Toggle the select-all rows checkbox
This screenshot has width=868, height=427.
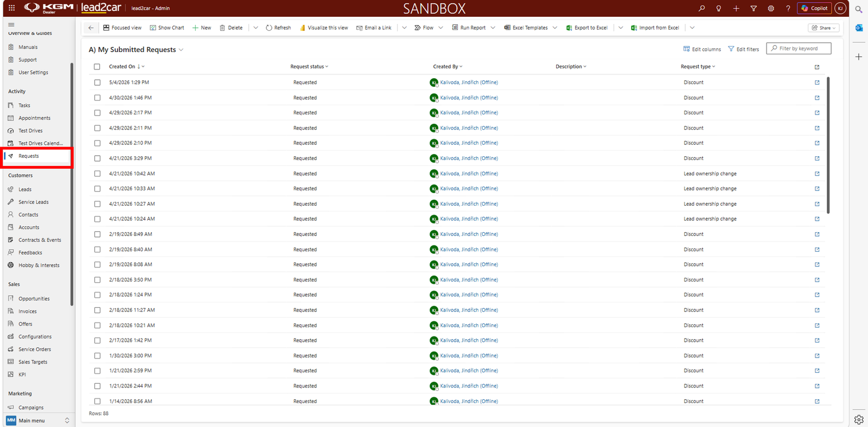(x=97, y=67)
